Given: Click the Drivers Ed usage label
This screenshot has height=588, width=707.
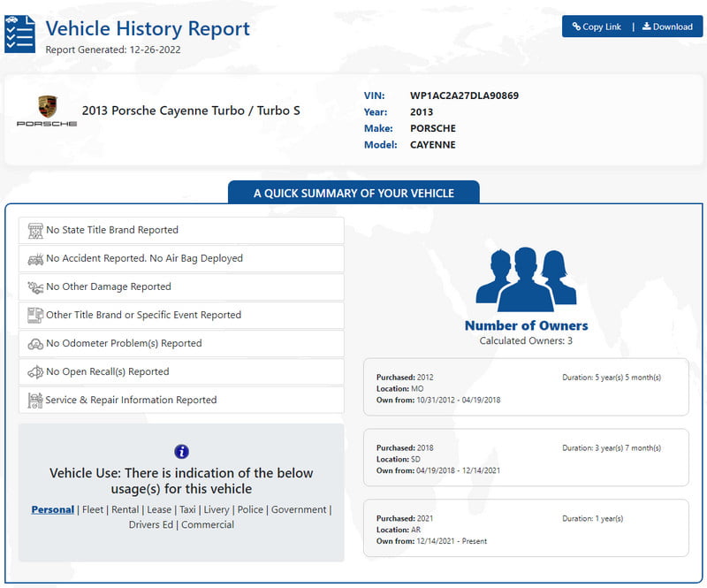Looking at the screenshot, I should coord(151,525).
